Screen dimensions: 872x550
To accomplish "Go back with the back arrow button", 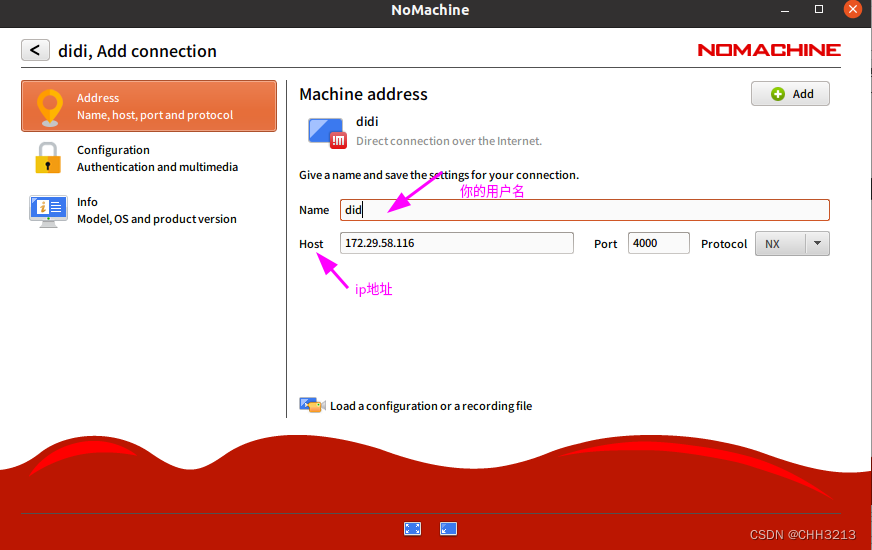I will [x=35, y=50].
